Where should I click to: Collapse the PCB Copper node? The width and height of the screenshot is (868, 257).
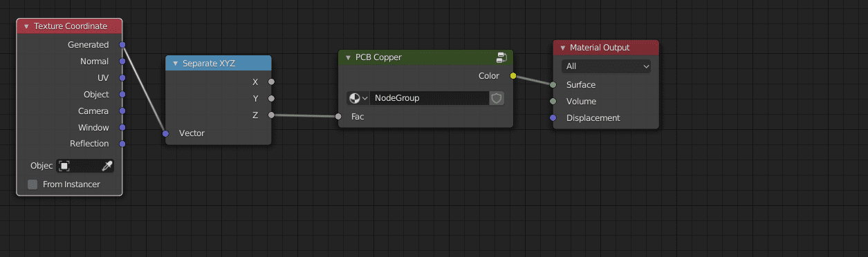point(349,57)
